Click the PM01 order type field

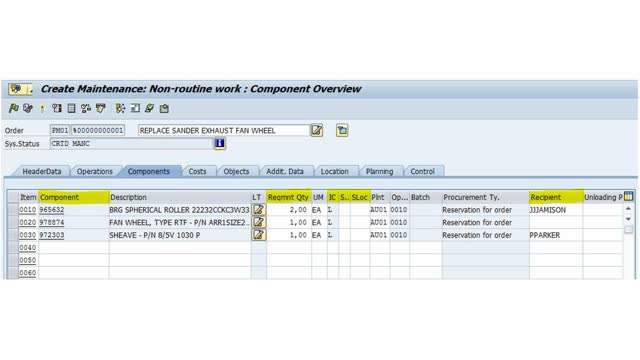[60, 131]
